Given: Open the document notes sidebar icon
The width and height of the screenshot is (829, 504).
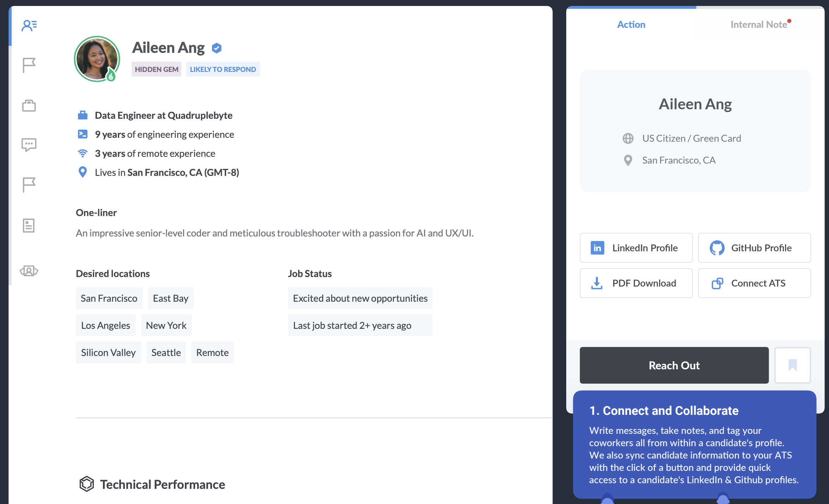Looking at the screenshot, I should [x=29, y=226].
